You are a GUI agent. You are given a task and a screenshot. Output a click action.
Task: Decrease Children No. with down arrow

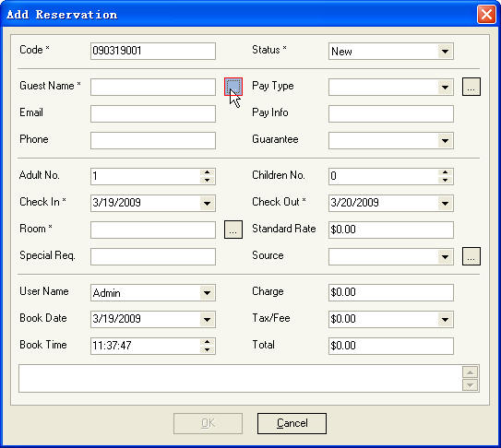tap(445, 180)
